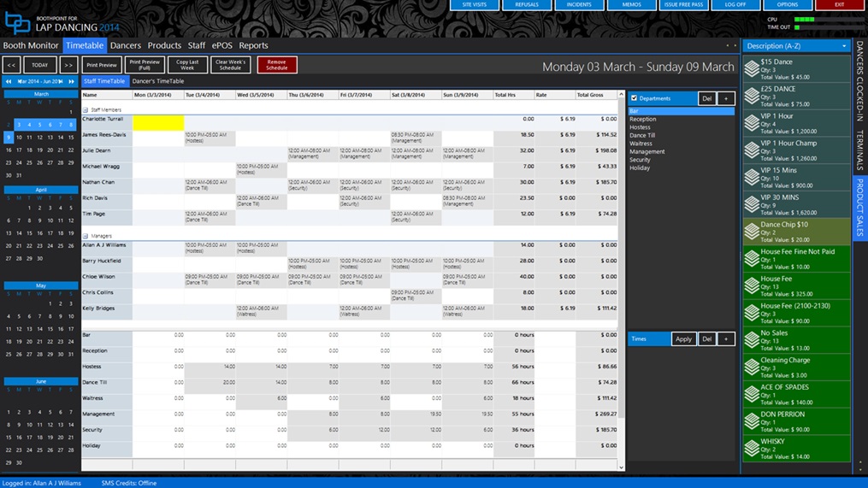Jump calendar forward with double-right arrow icon
868x488 pixels.
[x=72, y=81]
